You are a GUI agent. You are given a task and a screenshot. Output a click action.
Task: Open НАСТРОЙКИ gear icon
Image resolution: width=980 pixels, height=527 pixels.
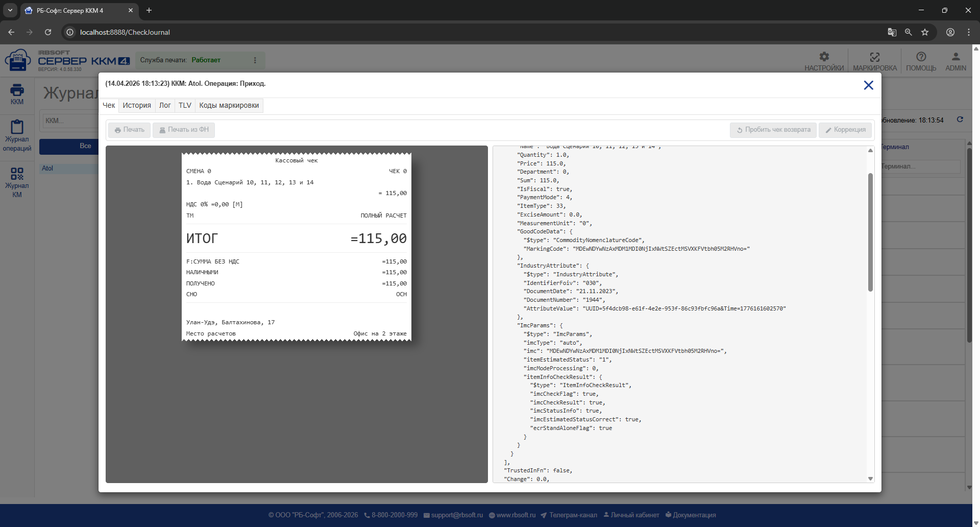(x=824, y=57)
